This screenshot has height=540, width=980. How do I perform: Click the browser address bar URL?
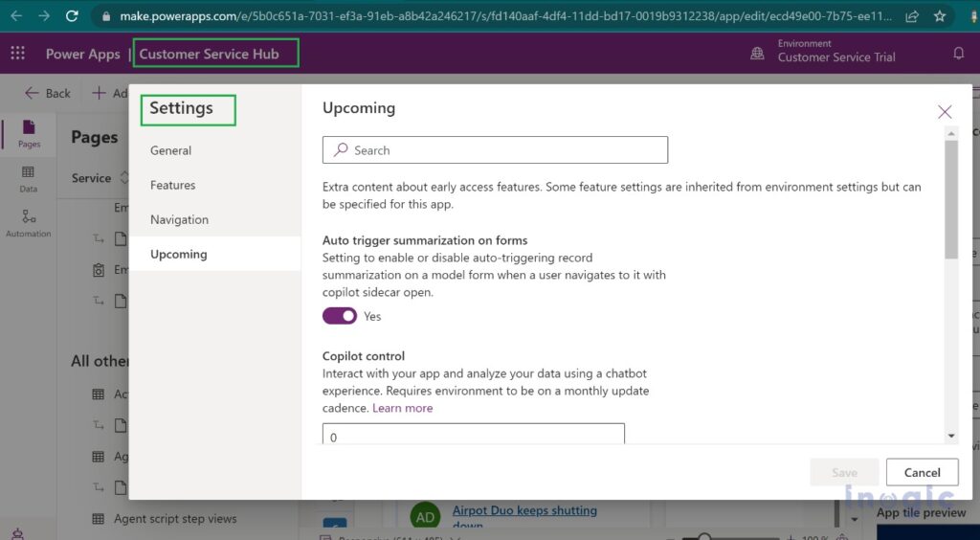click(x=505, y=16)
